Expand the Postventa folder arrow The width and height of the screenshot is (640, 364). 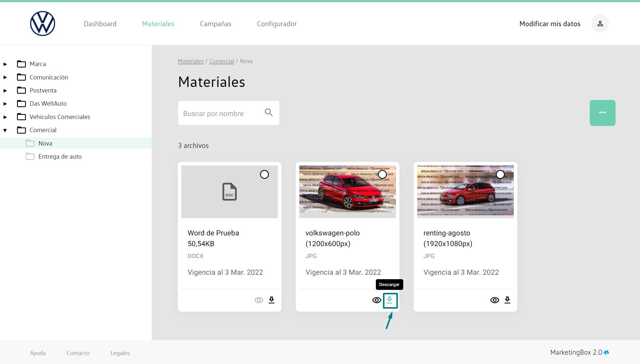(5, 90)
